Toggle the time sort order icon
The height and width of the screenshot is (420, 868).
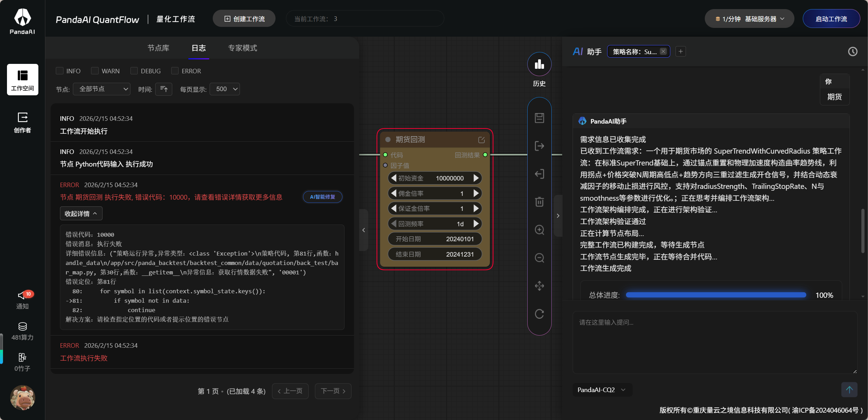[164, 89]
